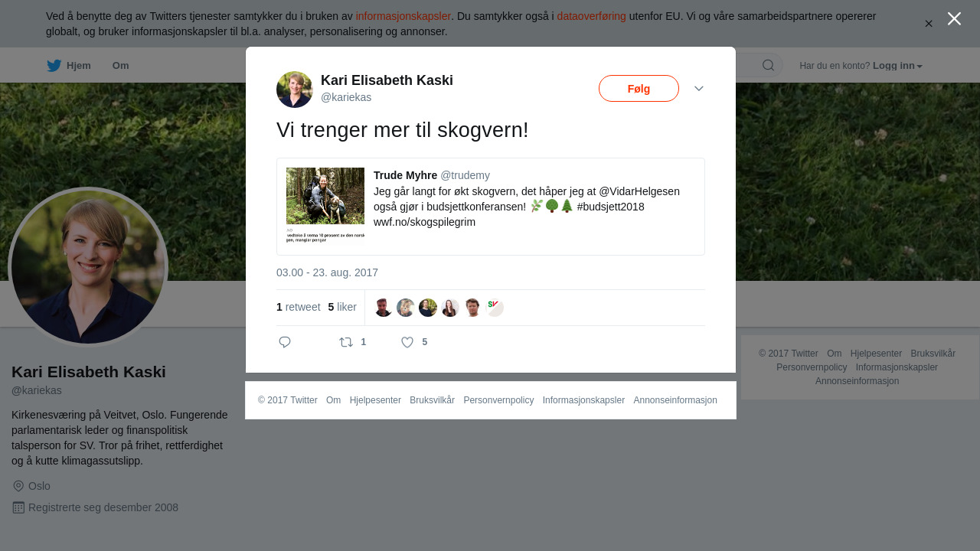Screen dimensions: 980x551
Task: Open the Om tab in top navigation
Action: click(120, 66)
